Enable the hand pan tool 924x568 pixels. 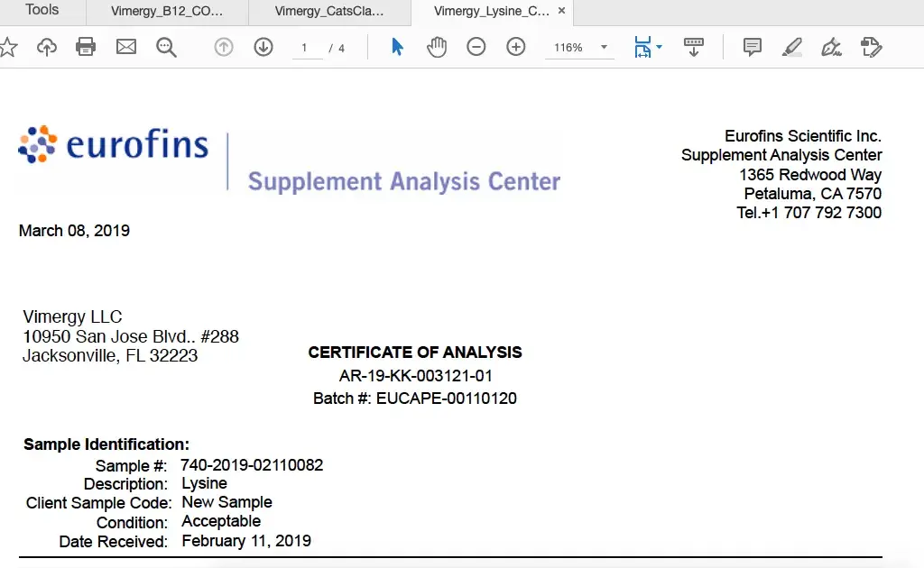[437, 47]
